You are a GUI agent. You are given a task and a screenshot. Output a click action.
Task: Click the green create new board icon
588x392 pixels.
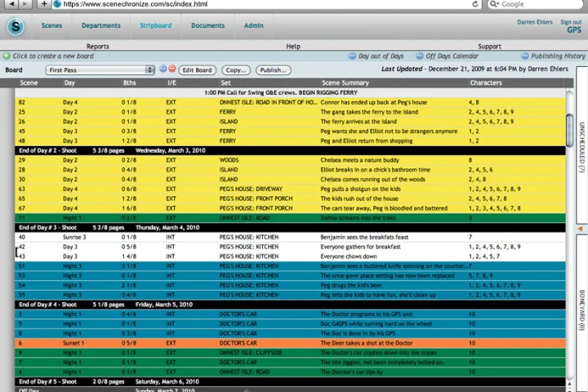[6, 56]
